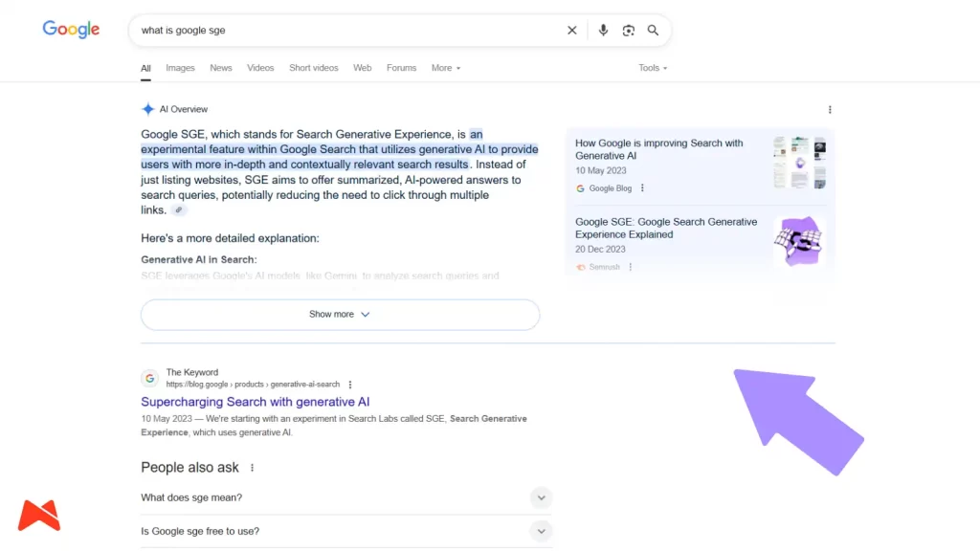Click The Keyword site favicon

(x=149, y=378)
